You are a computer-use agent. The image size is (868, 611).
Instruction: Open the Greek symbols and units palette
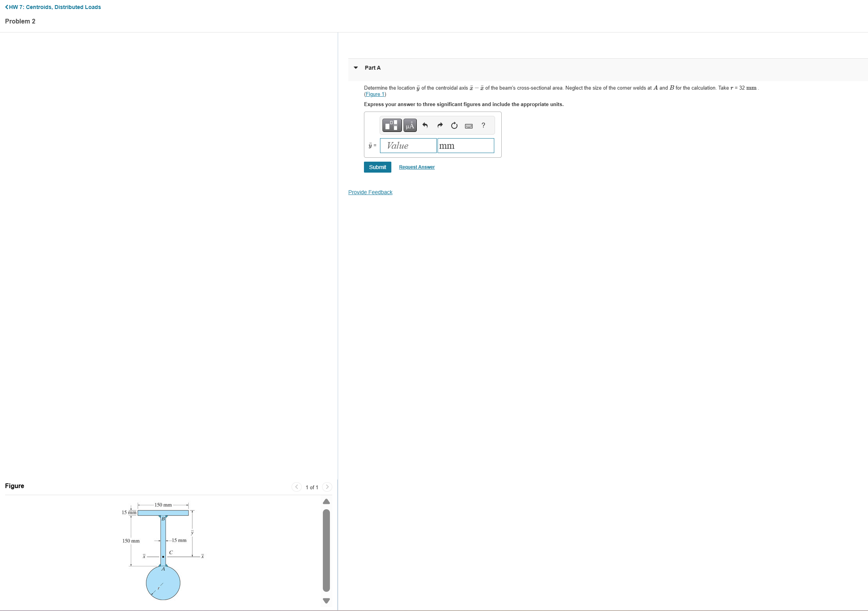pos(410,125)
